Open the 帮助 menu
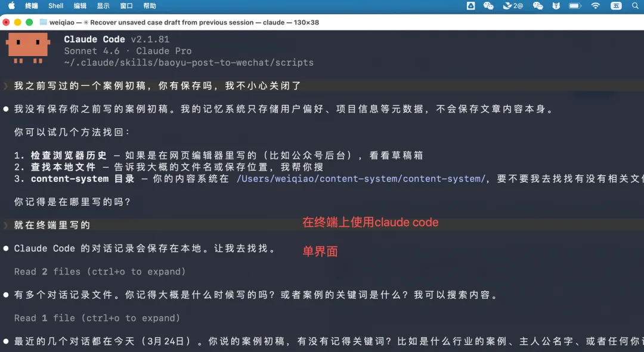 [x=150, y=6]
